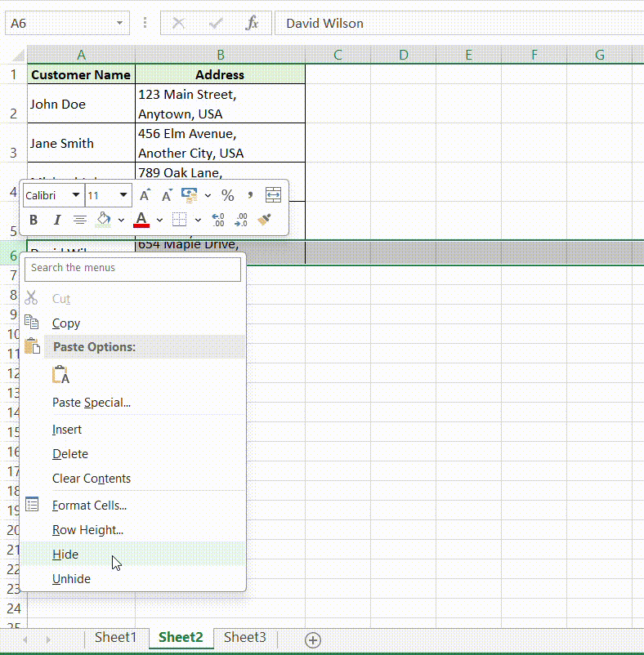Click the Cancel X in formula bar

pos(178,23)
